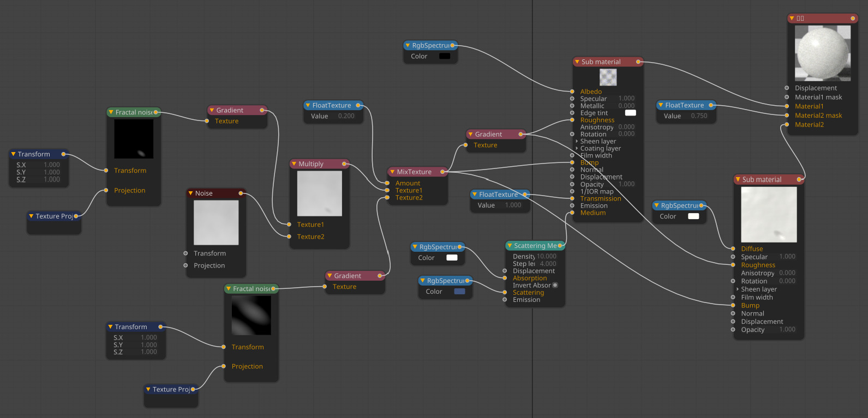Click the Amount input socket on MixTexture
Viewport: 868px width, 418px height.
tap(387, 183)
